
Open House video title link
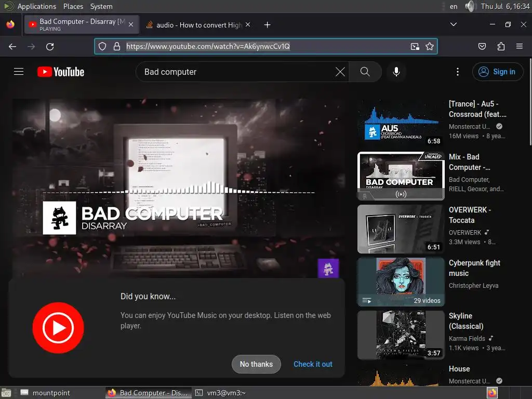(459, 369)
